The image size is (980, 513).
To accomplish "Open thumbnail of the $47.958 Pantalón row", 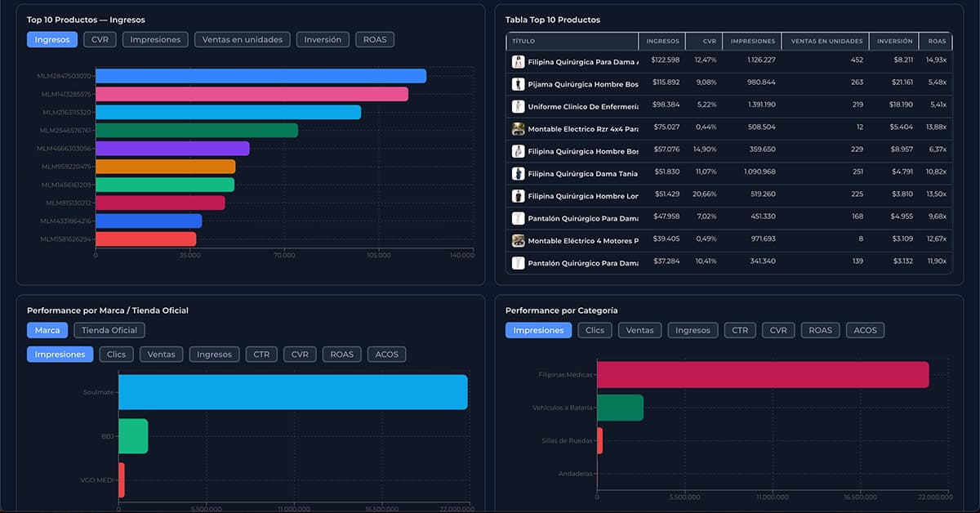I will [518, 218].
